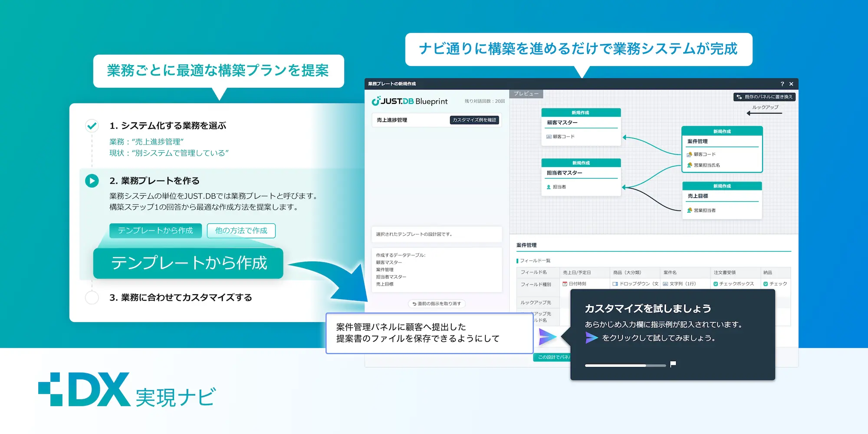Click the 顧客コード key icon in 案件管理 panel
The image size is (868, 434).
tap(689, 155)
